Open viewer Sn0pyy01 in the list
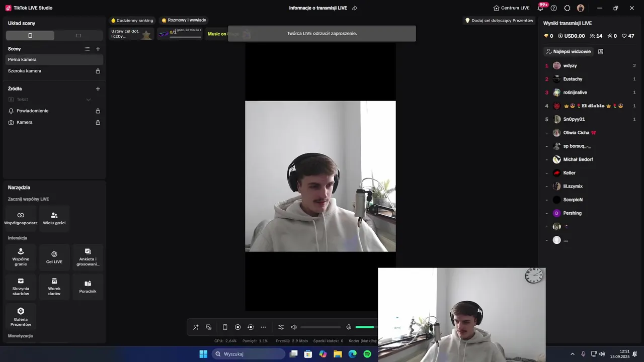Image resolution: width=644 pixels, height=362 pixels. point(591,119)
